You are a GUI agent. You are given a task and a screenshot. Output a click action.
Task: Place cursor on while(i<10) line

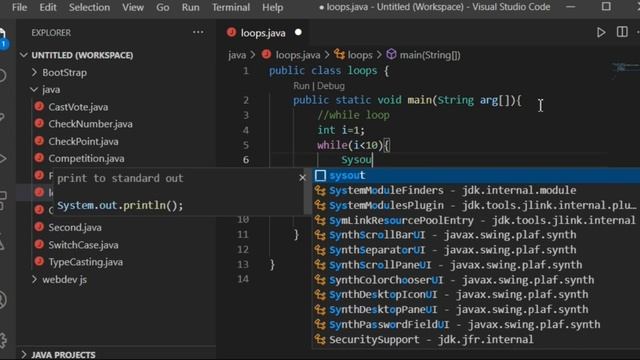click(353, 145)
